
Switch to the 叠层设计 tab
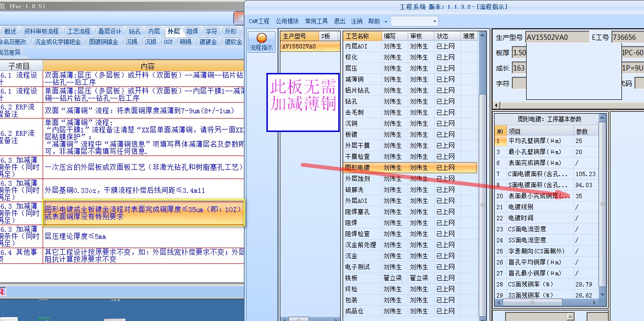pyautogui.click(x=110, y=31)
